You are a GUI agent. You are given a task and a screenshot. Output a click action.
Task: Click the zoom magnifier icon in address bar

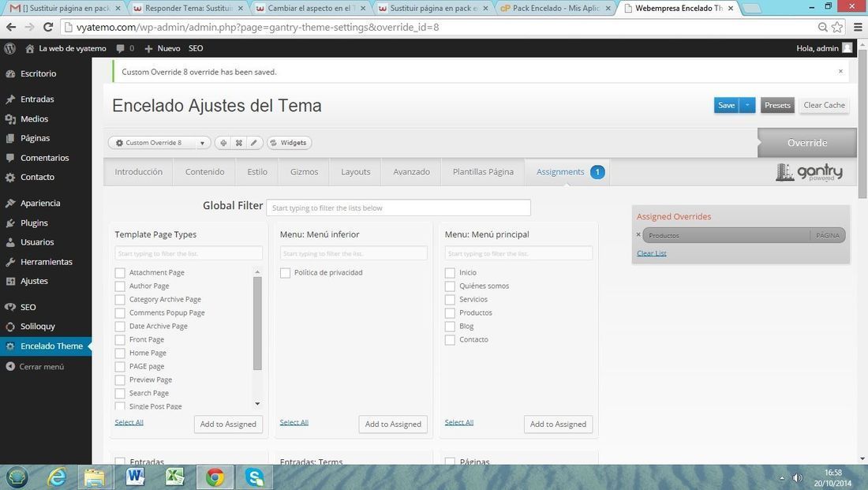(x=822, y=27)
